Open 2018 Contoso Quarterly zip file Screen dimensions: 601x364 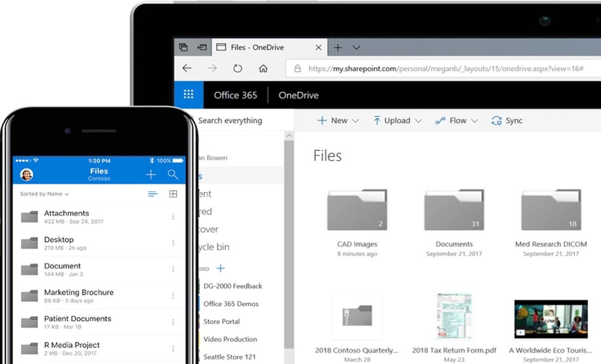point(357,315)
